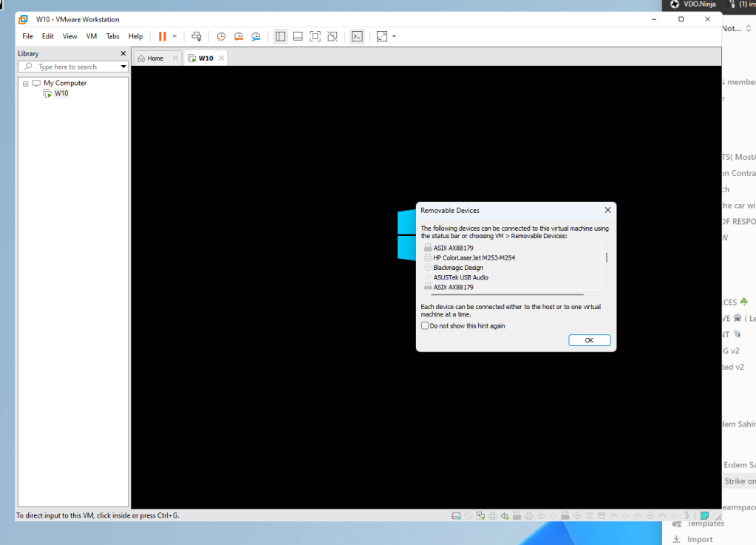This screenshot has height=545, width=756.
Task: Open the Tabs menu
Action: (112, 36)
